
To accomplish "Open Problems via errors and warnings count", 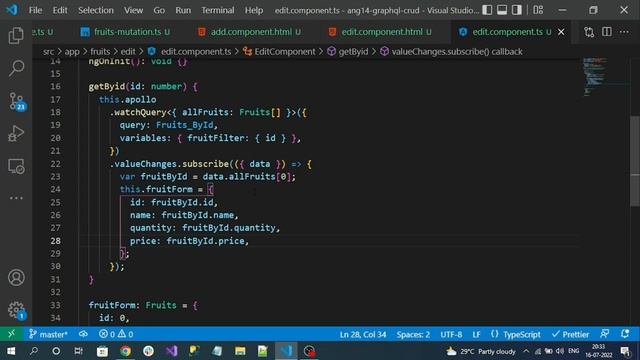I will [x=116, y=334].
